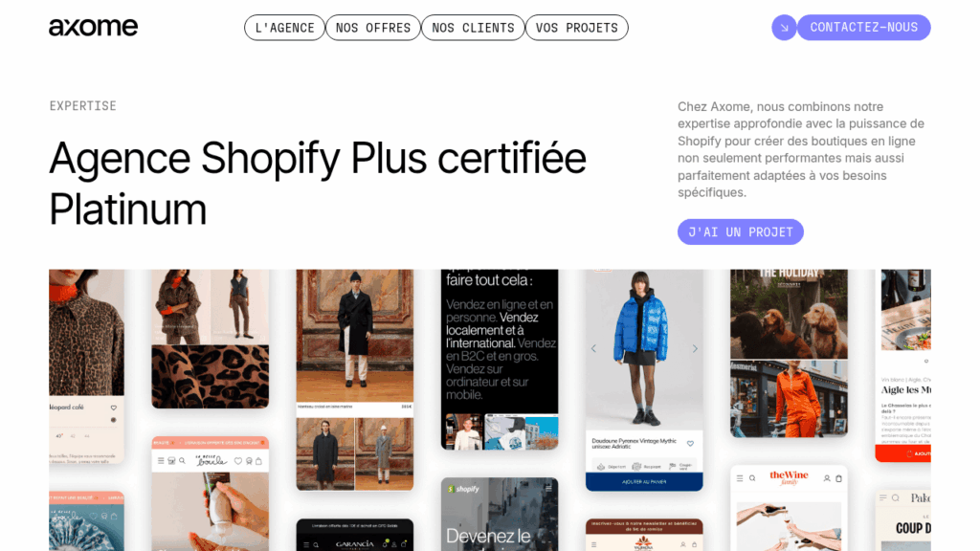
Task: Click the user account icon in theWine family mockup
Action: [x=827, y=478]
